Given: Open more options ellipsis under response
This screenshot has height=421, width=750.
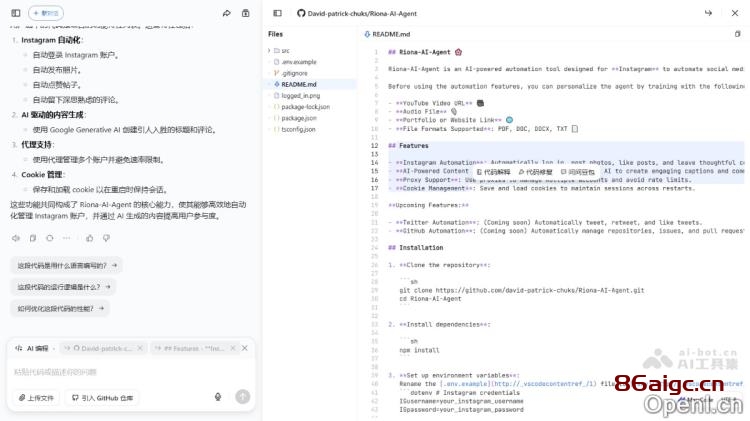Looking at the screenshot, I should (66, 238).
